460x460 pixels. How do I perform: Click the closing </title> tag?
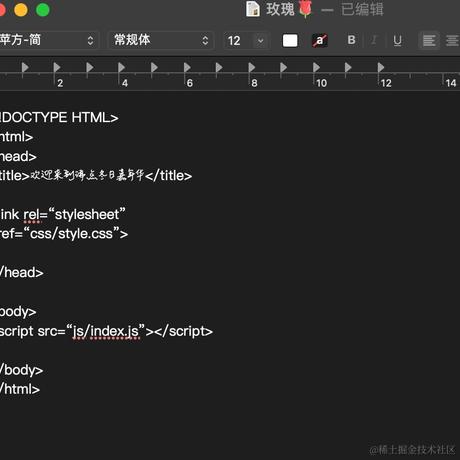(169, 176)
